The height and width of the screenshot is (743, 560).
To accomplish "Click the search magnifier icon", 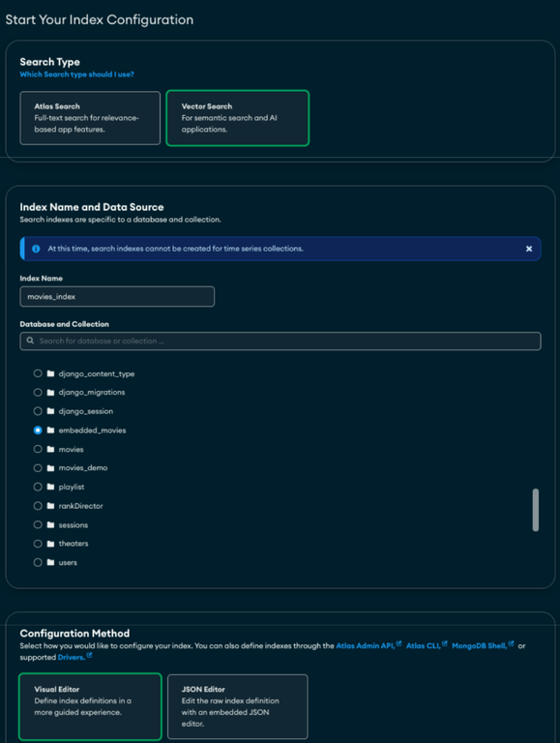I will click(x=30, y=341).
